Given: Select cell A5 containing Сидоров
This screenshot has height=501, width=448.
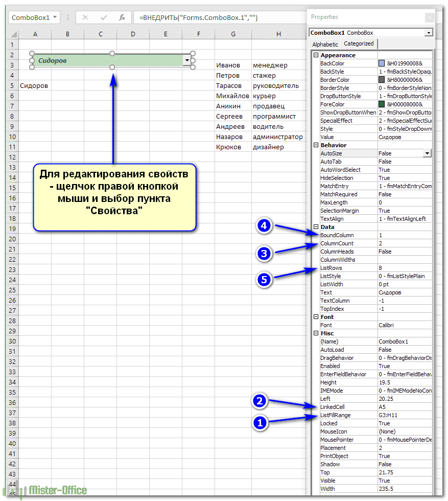Looking at the screenshot, I should (x=34, y=85).
